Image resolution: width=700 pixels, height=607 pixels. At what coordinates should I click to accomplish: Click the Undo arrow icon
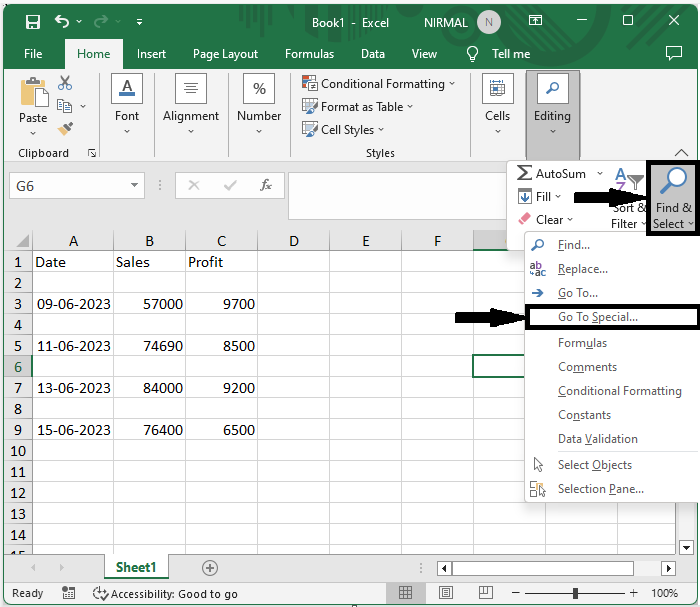coord(63,21)
